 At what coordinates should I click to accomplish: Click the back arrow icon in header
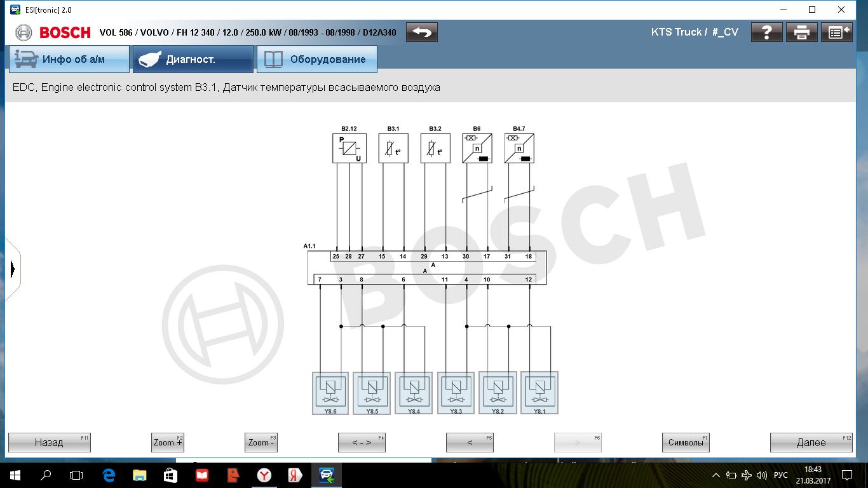pos(422,32)
